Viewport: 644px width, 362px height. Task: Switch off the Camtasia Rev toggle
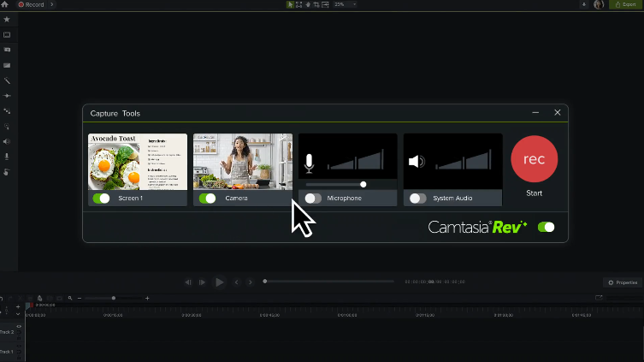(x=546, y=228)
